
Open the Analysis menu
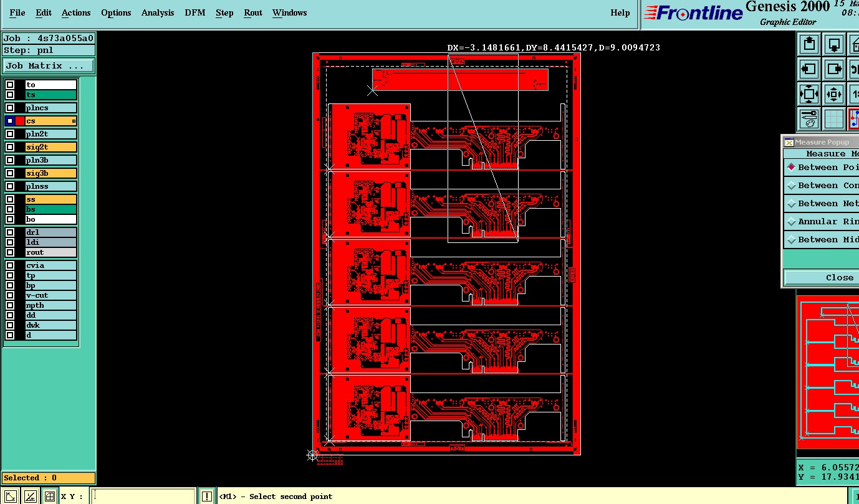[x=158, y=12]
